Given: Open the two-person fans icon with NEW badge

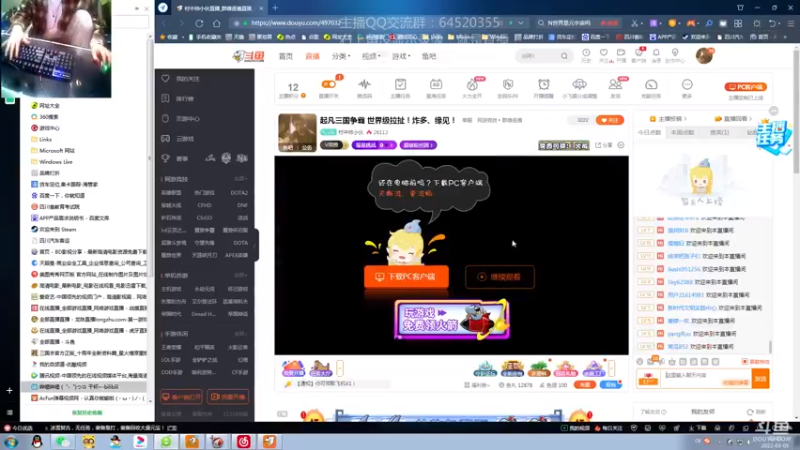Looking at the screenshot, I should click(615, 87).
